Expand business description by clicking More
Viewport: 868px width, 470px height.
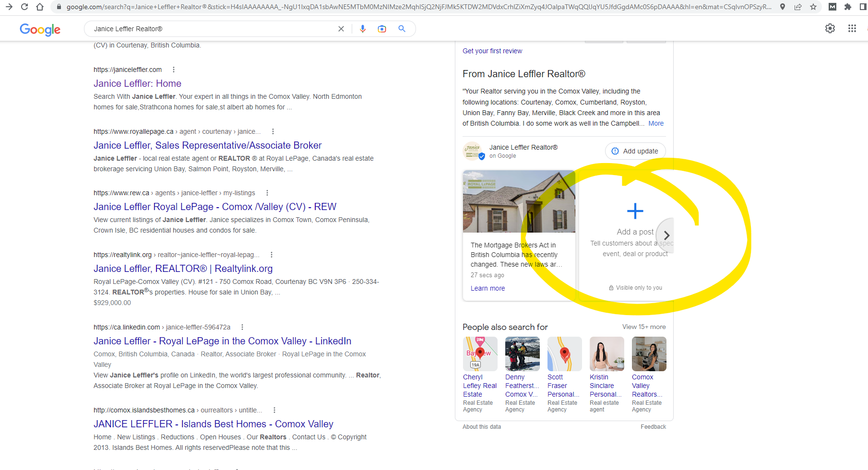[655, 123]
